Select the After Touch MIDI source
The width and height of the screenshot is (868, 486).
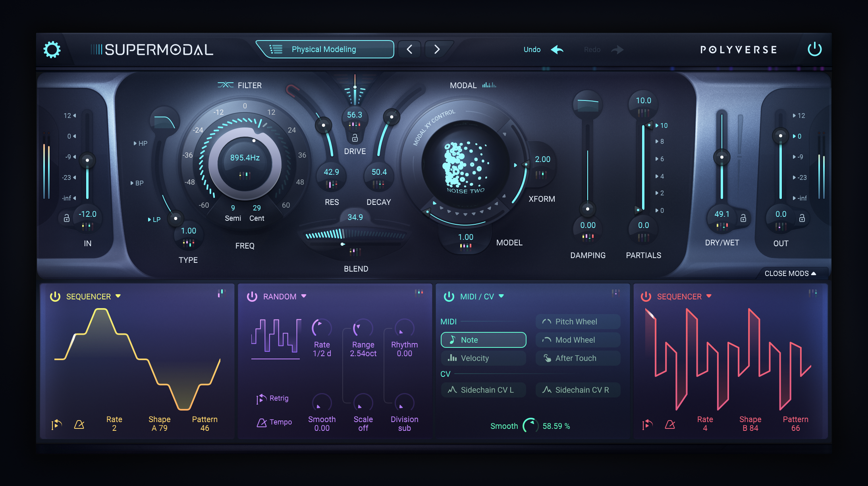coord(578,358)
